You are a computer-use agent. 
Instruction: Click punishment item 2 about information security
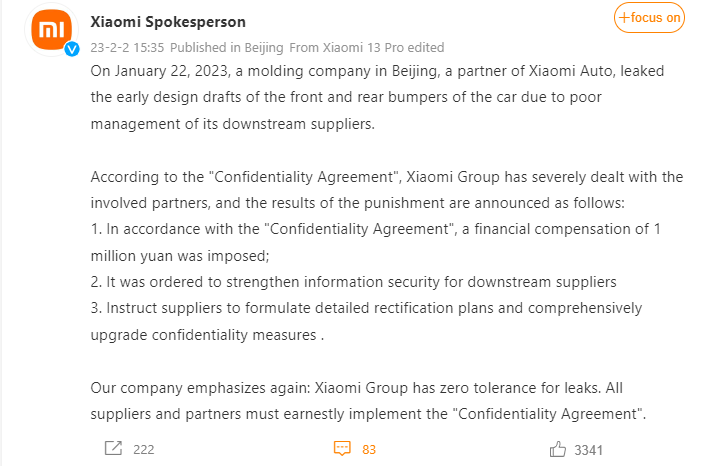[x=353, y=281]
